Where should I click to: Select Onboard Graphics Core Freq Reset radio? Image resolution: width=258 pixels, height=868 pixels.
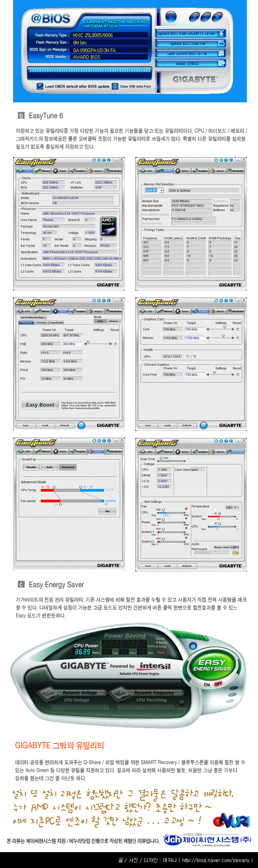click(238, 374)
